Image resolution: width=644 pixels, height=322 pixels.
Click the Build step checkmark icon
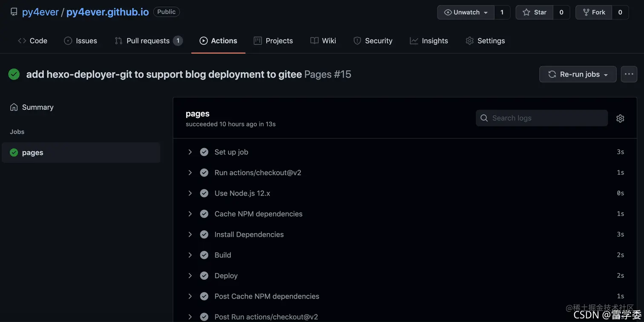204,255
